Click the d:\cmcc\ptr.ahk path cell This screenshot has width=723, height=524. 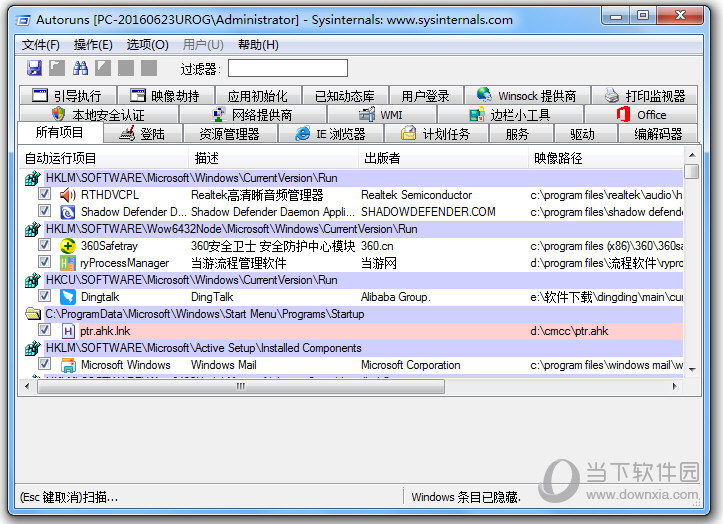(x=569, y=331)
